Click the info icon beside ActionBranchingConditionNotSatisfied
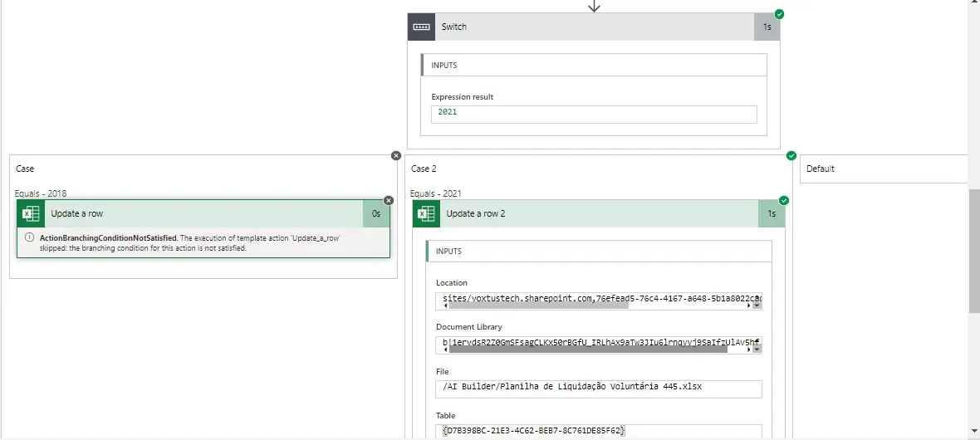 pos(30,237)
